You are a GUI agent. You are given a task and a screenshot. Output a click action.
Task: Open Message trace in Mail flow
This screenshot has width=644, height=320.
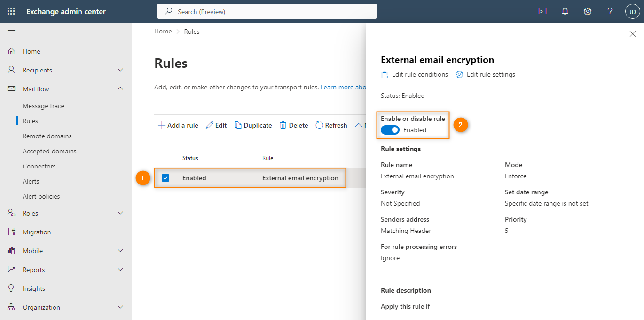pyautogui.click(x=43, y=106)
